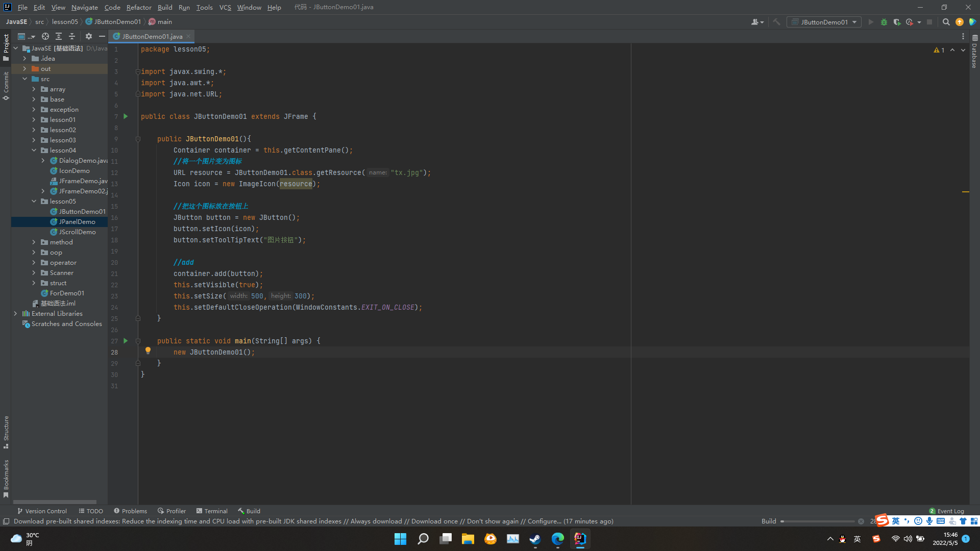Open the Refactor menu
980x551 pixels.
coord(139,7)
